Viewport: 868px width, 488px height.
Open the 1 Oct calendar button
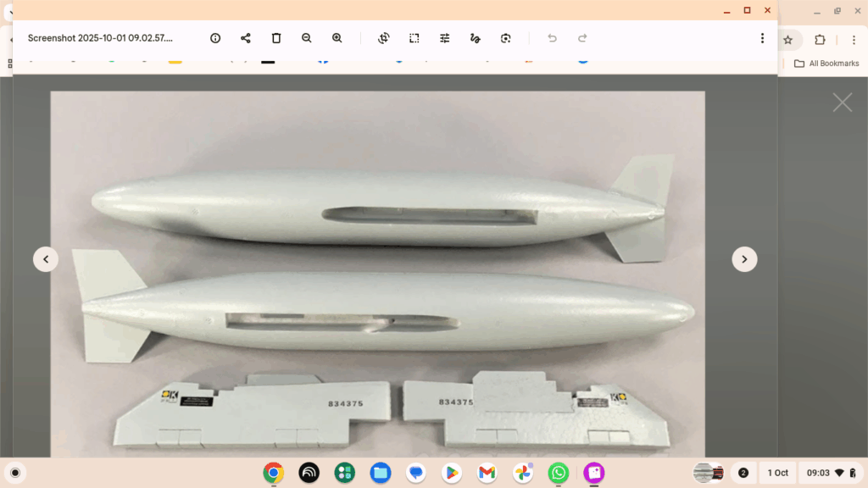point(778,473)
